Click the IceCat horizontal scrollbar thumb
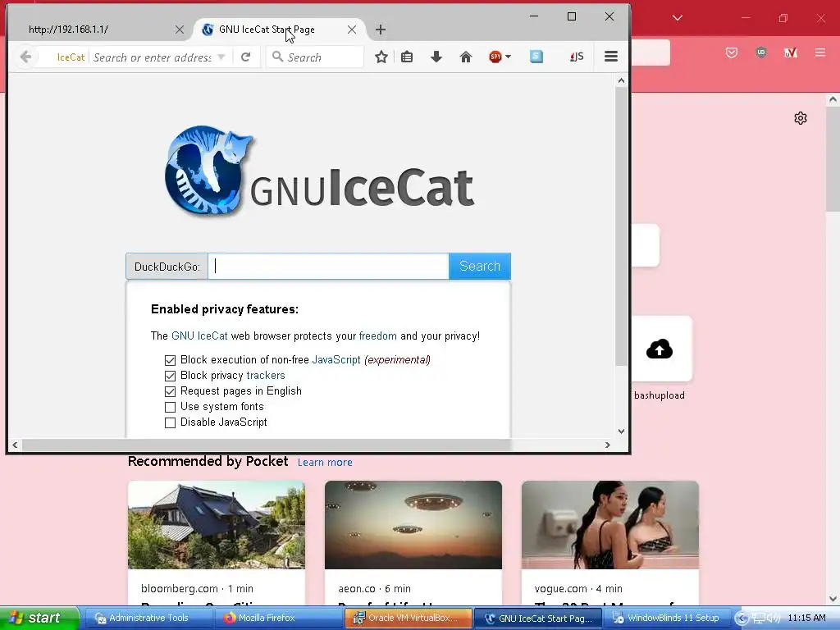Screen dimensions: 840x630 pyautogui.click(x=267, y=445)
